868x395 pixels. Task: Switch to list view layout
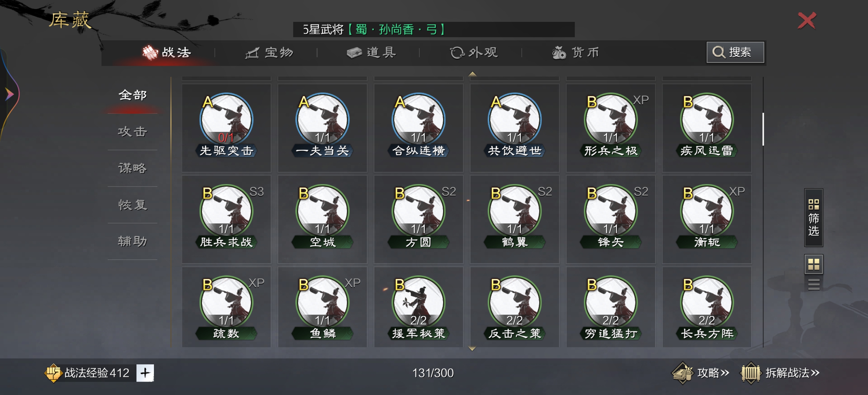tap(813, 284)
